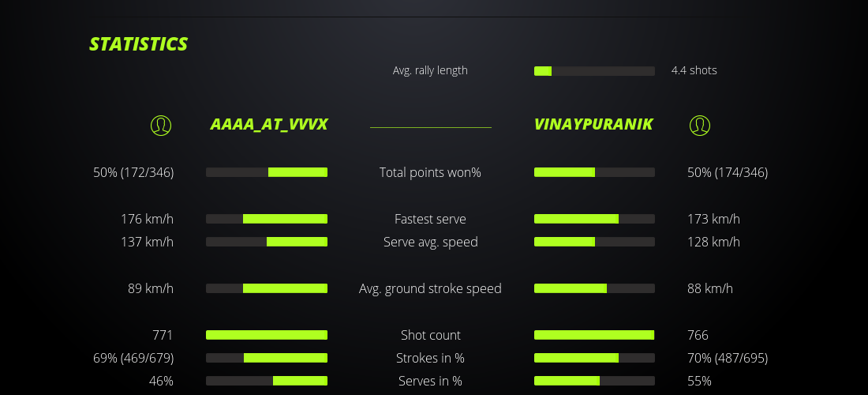Screen dimensions: 868x395
Task: Select the Fastest serve label
Action: point(430,219)
